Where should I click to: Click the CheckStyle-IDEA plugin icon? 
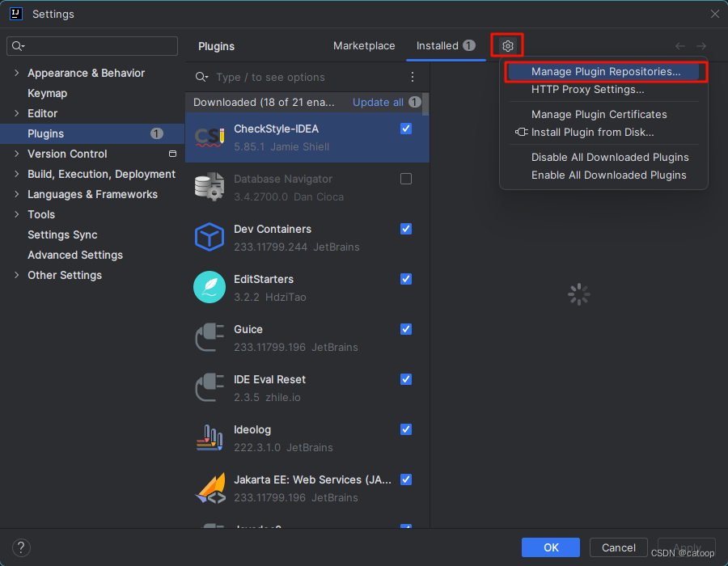210,137
